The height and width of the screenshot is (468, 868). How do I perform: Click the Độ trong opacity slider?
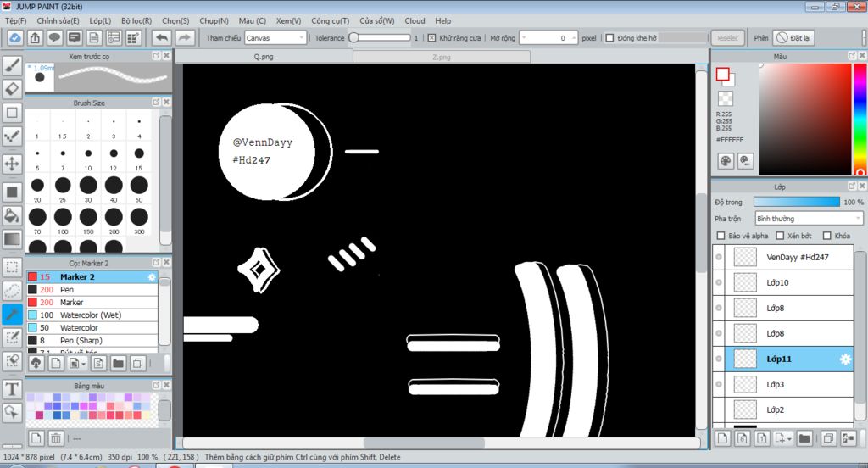797,202
